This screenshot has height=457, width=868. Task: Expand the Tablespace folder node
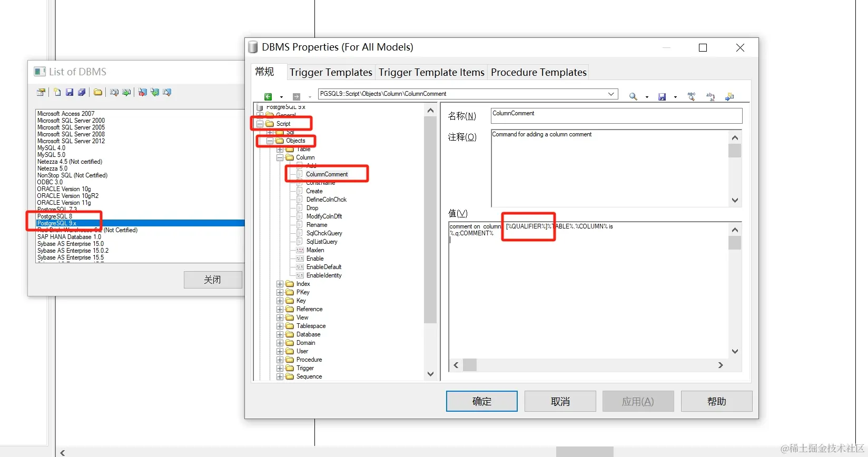pos(280,326)
